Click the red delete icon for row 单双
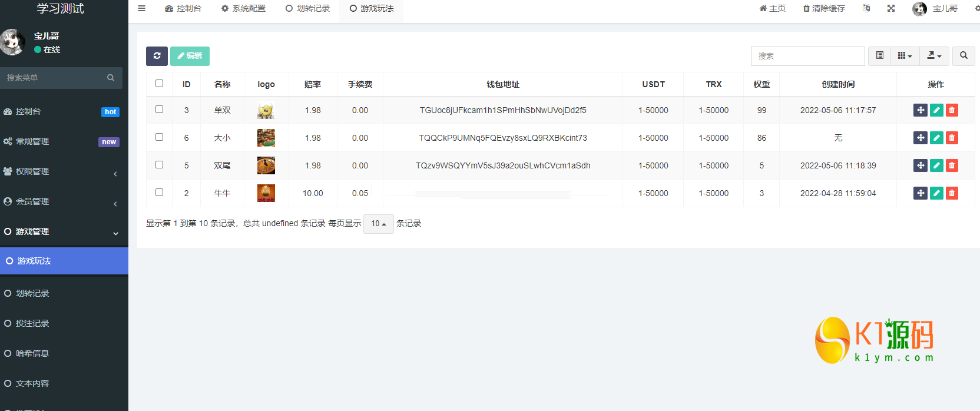The height and width of the screenshot is (411, 980). [x=952, y=110]
